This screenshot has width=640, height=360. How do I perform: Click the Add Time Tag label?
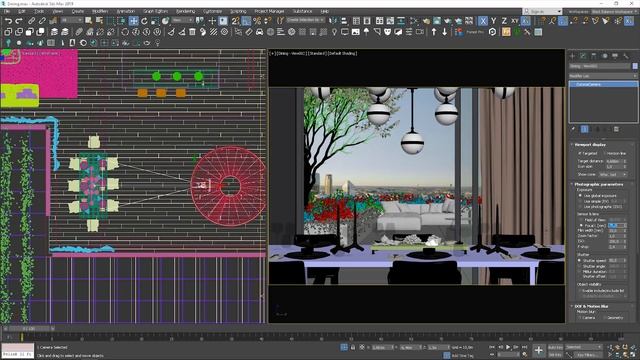462,356
